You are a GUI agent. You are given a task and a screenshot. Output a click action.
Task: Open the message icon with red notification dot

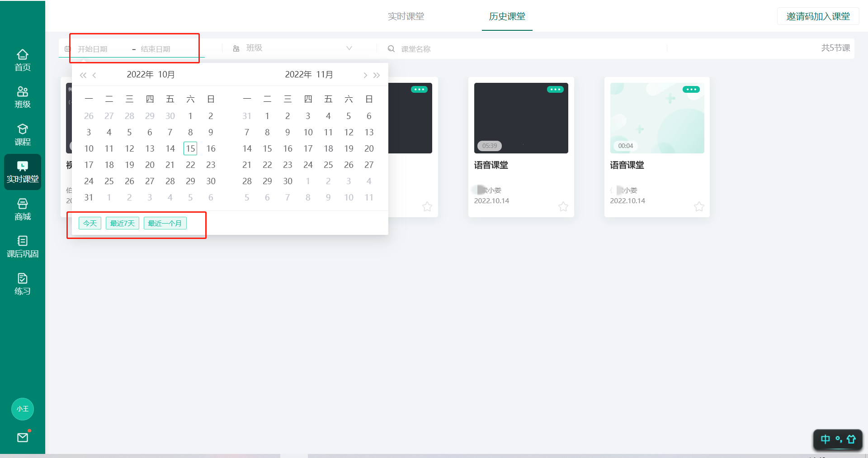(22, 437)
